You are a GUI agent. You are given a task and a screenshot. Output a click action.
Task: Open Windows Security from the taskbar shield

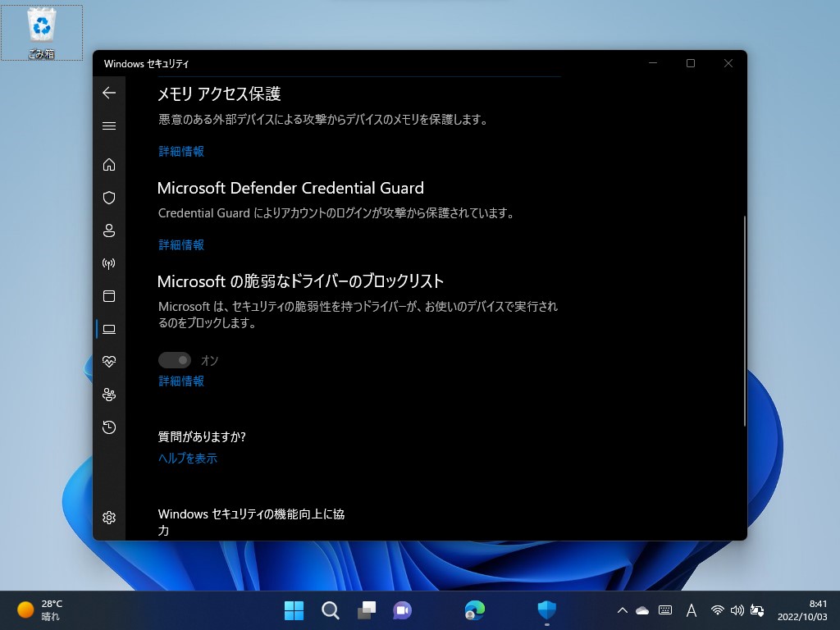pyautogui.click(x=546, y=610)
